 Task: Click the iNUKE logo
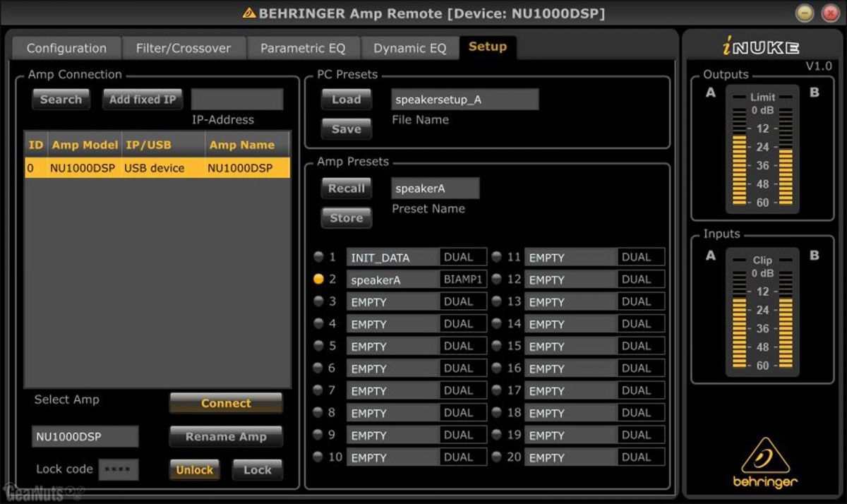click(760, 47)
